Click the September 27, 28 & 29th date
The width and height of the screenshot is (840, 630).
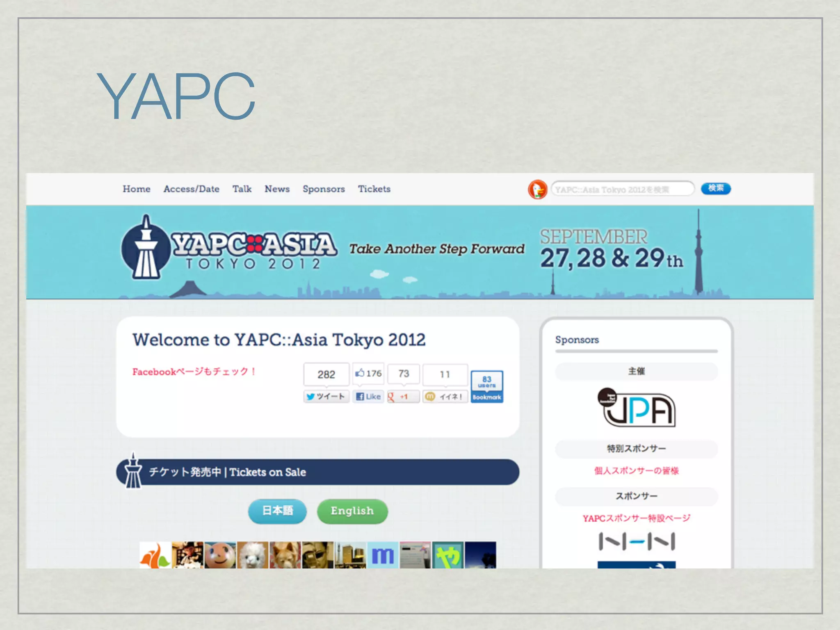tap(611, 249)
